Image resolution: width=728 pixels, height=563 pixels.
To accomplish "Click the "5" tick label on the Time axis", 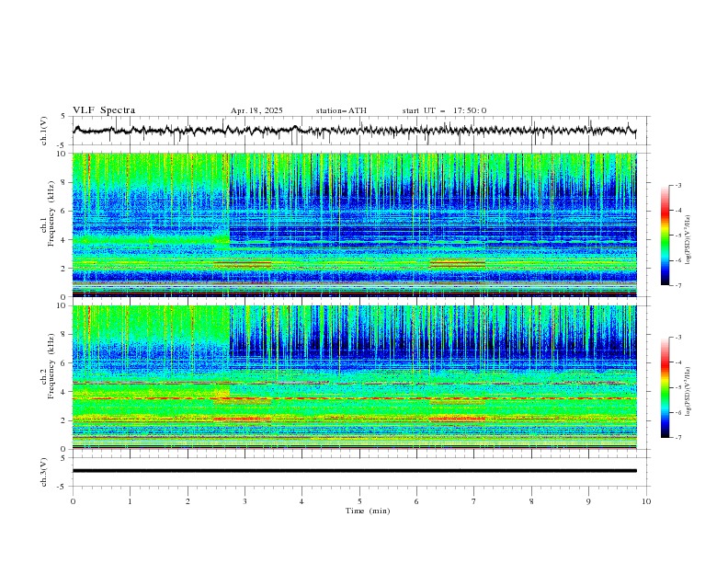I will tap(359, 501).
